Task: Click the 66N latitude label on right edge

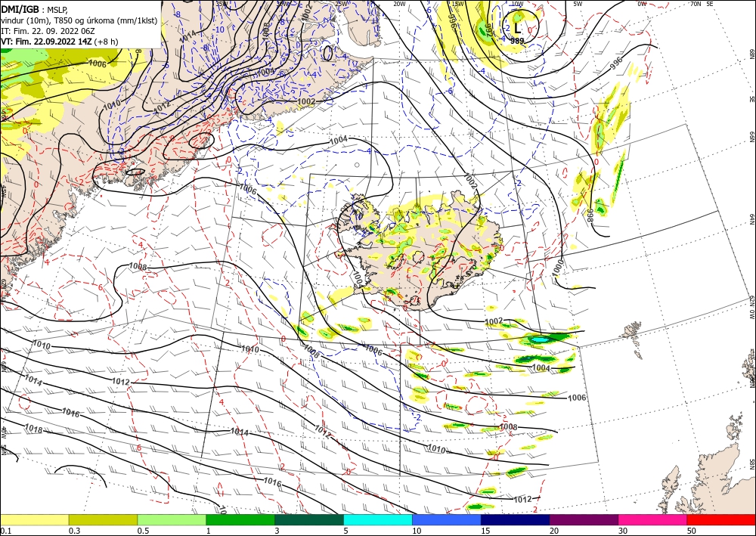Action: [751, 138]
